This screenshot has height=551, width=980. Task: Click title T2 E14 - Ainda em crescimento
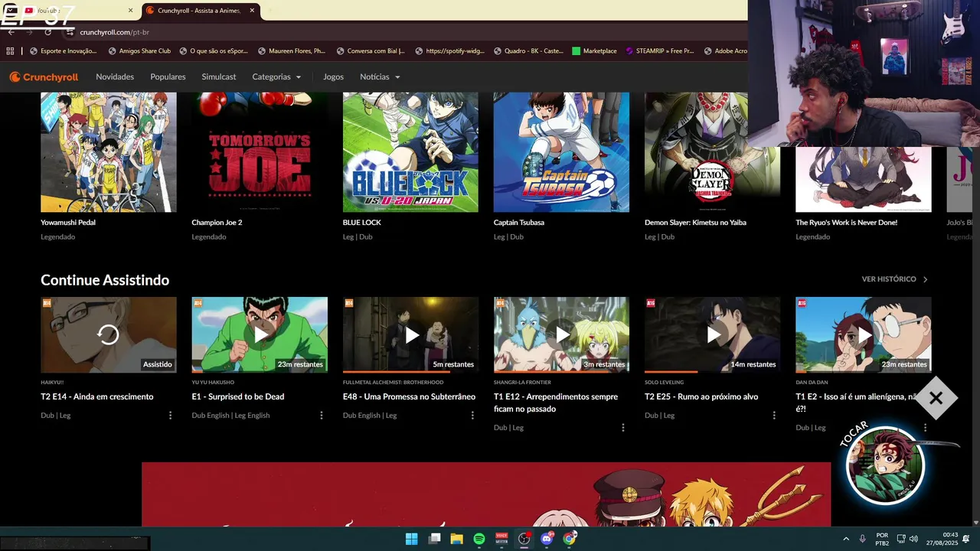pyautogui.click(x=97, y=396)
